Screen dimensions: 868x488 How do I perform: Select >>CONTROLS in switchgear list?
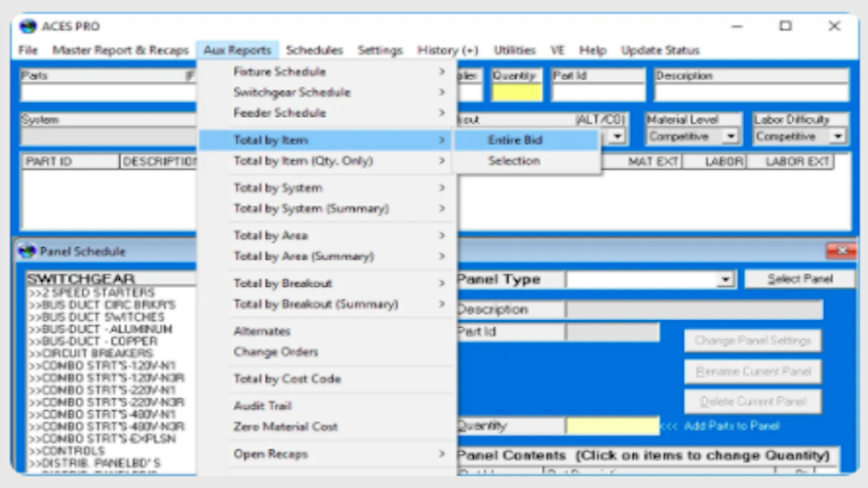(x=66, y=451)
